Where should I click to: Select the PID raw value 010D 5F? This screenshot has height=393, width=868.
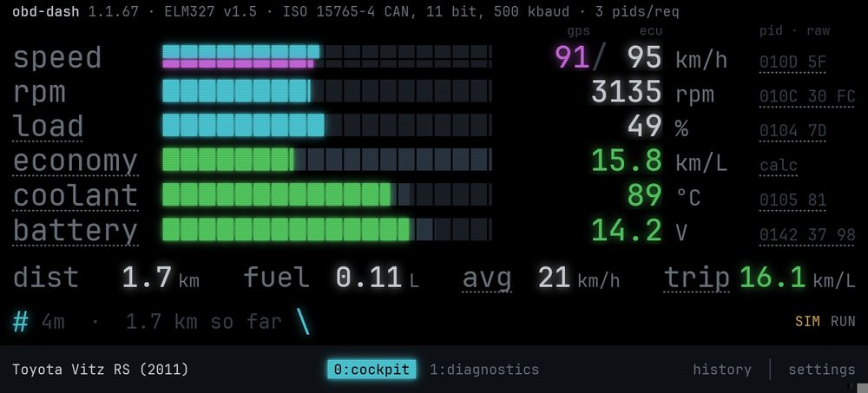792,62
